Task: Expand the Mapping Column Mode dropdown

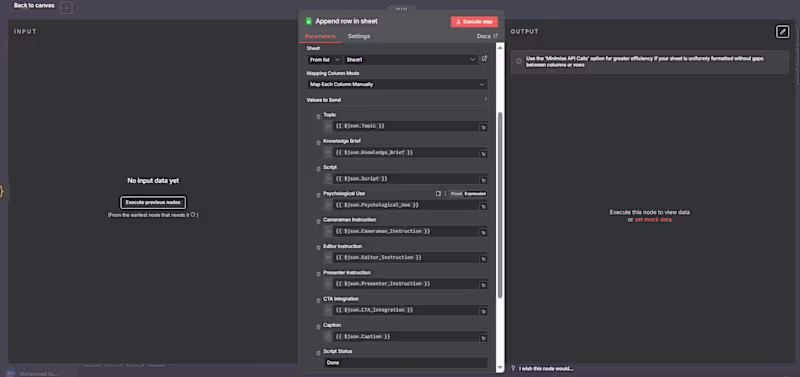Action: coord(397,84)
